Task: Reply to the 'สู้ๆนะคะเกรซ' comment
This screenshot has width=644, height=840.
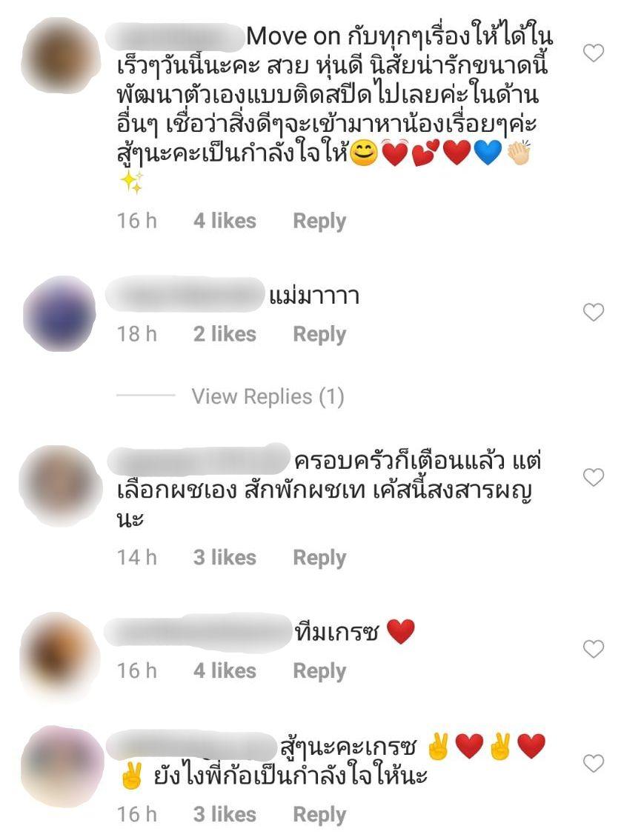Action: click(319, 815)
